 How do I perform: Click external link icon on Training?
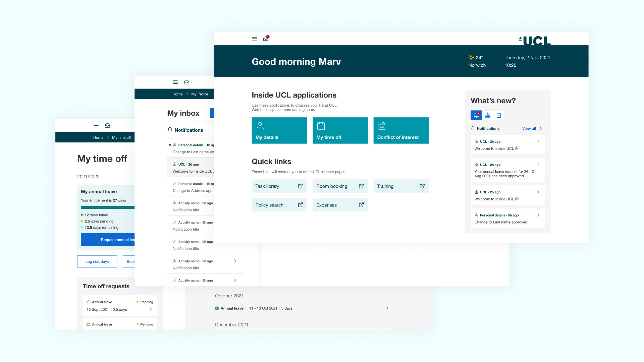click(422, 186)
